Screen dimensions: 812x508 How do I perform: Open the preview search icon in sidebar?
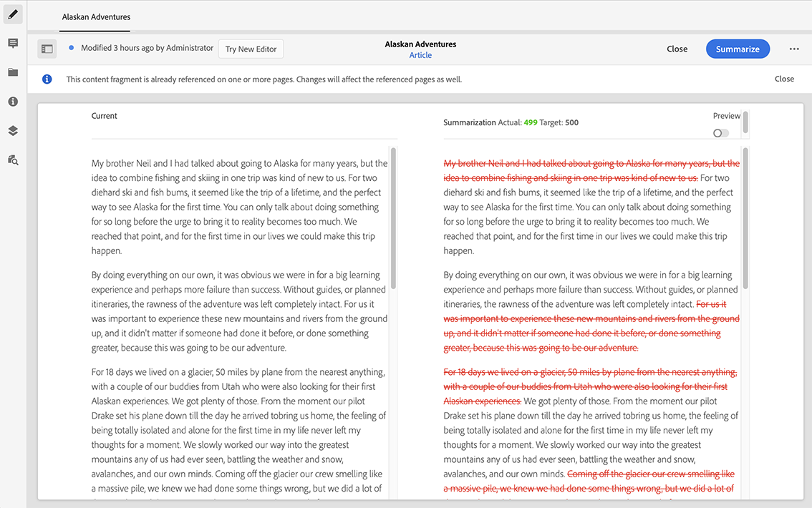pos(13,160)
